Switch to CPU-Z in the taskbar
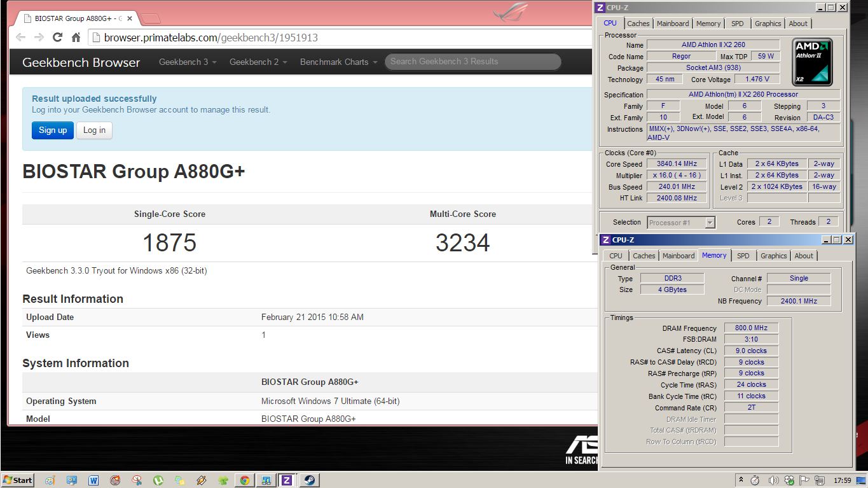Image resolution: width=868 pixels, height=488 pixels. coord(287,480)
